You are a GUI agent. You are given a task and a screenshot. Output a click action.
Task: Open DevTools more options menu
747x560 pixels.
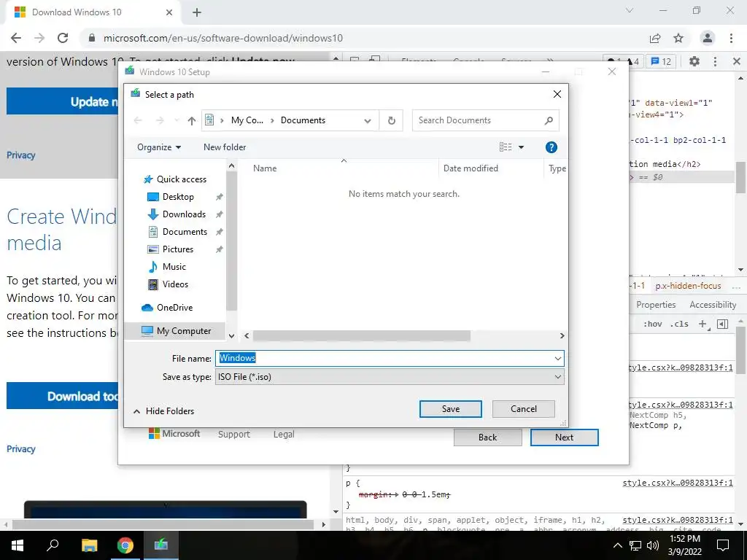(x=715, y=61)
